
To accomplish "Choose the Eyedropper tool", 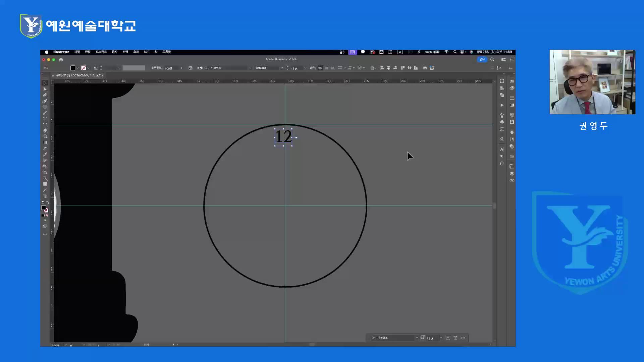I will point(45,155).
